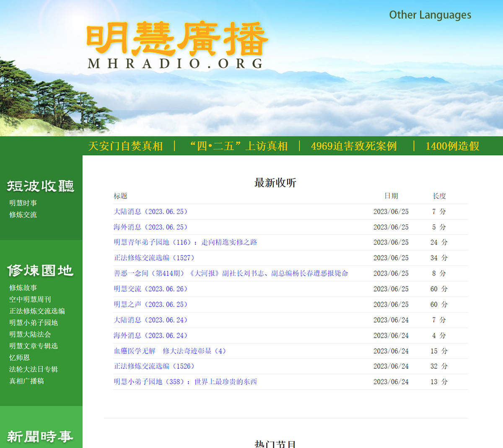This screenshot has height=448, width=503.
Task: Open 明慧小弟子园地（358）：世界上最珍贵的东西
Action: coord(185,382)
